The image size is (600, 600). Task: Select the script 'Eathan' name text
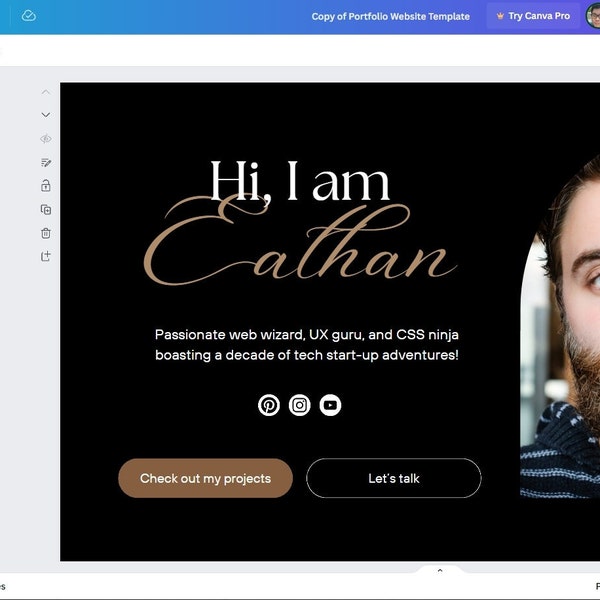click(x=300, y=241)
